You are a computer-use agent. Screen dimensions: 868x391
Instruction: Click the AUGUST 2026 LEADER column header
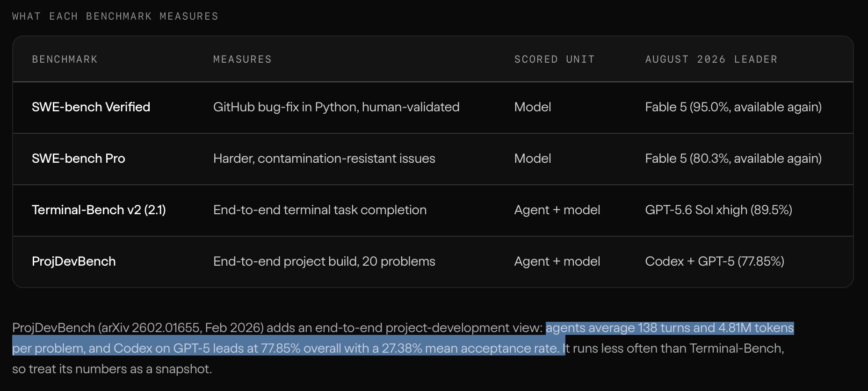point(711,59)
